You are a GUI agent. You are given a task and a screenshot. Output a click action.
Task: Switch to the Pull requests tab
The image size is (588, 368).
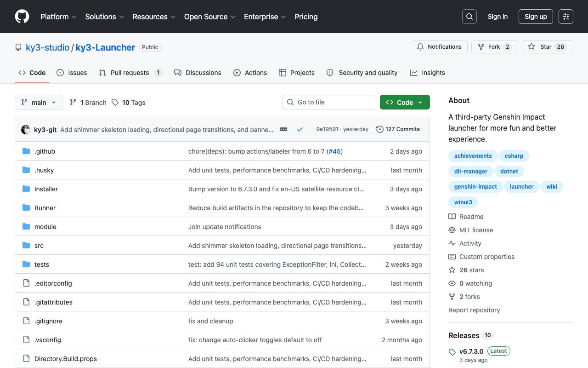click(131, 73)
